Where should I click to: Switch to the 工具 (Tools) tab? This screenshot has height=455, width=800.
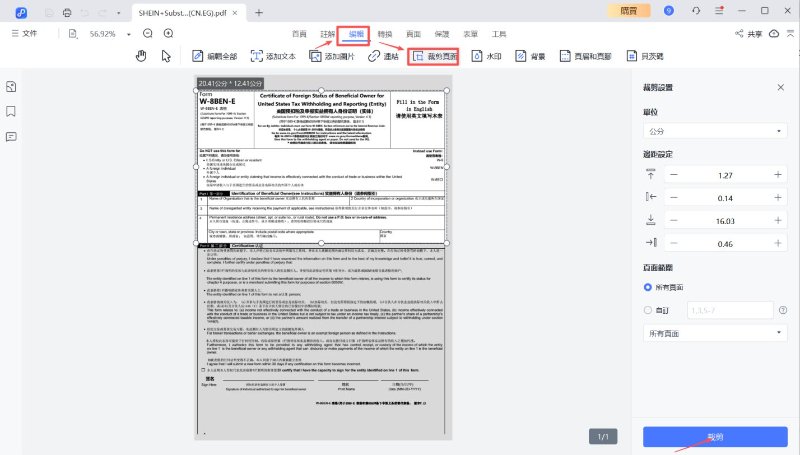[499, 34]
